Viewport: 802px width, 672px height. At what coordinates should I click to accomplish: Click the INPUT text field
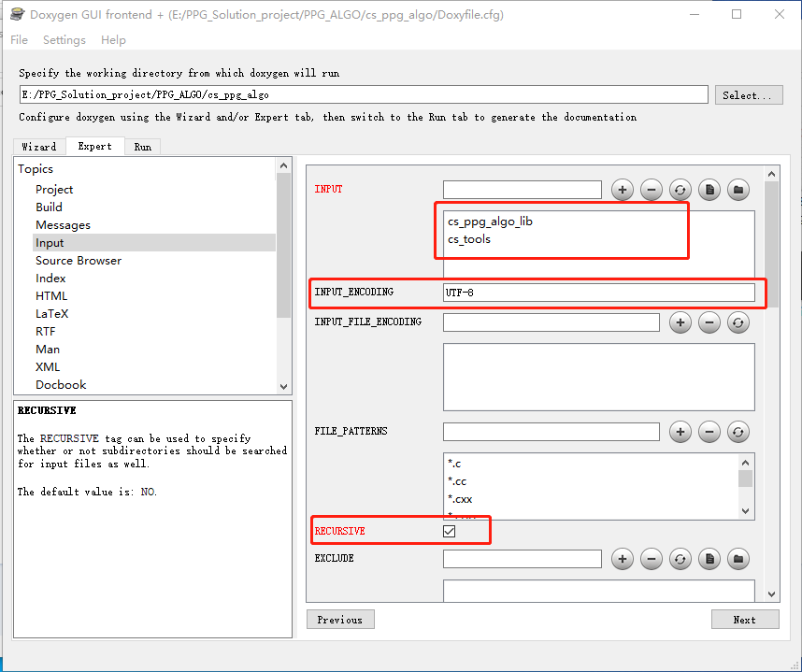point(523,190)
